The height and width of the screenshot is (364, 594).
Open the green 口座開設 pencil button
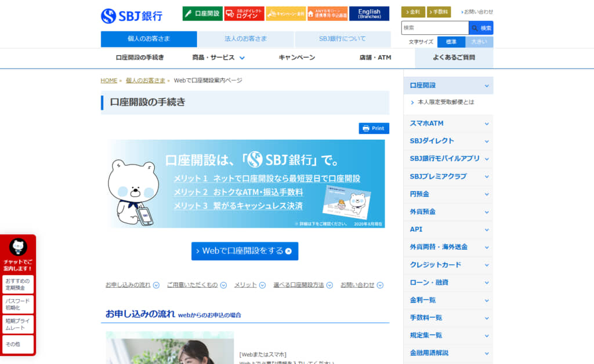(x=202, y=13)
